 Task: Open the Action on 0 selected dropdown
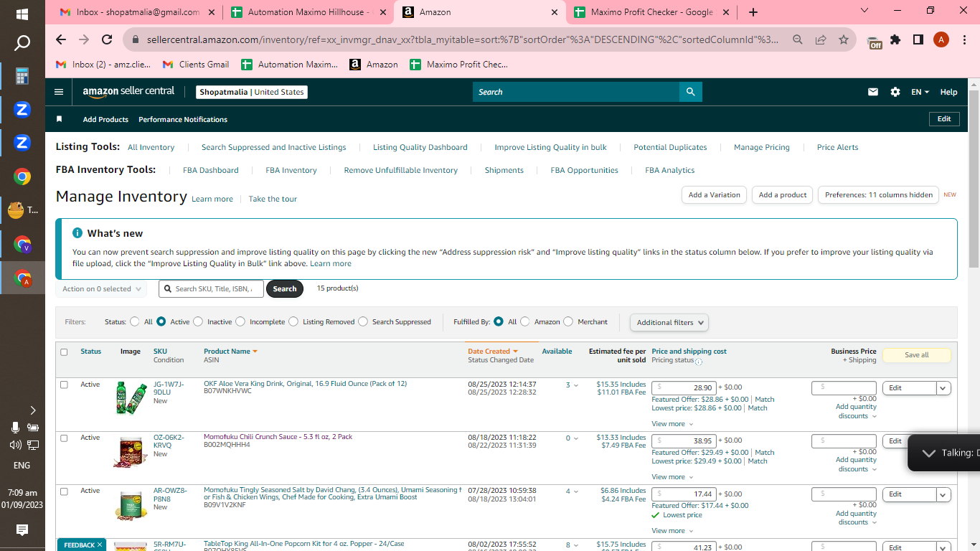coord(101,289)
